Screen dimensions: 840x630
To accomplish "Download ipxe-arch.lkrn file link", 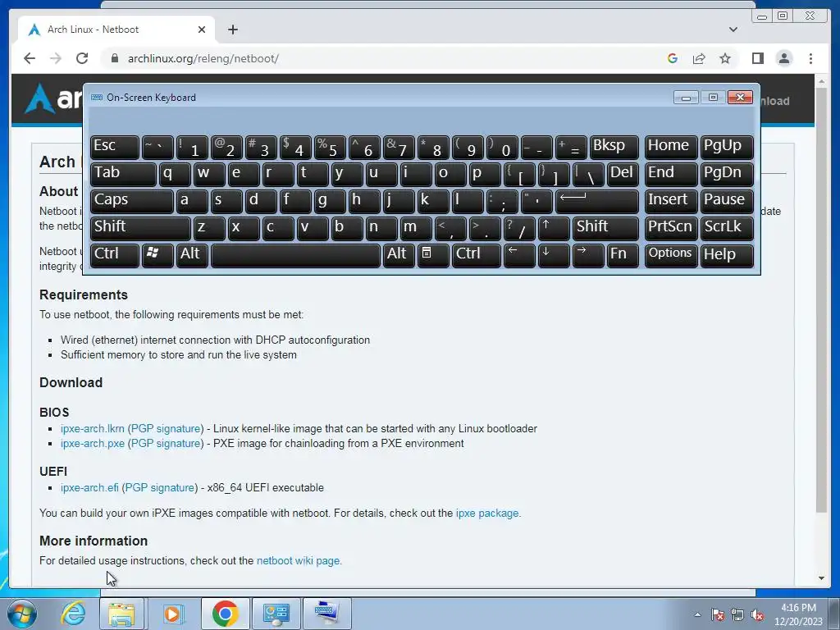I will point(92,428).
